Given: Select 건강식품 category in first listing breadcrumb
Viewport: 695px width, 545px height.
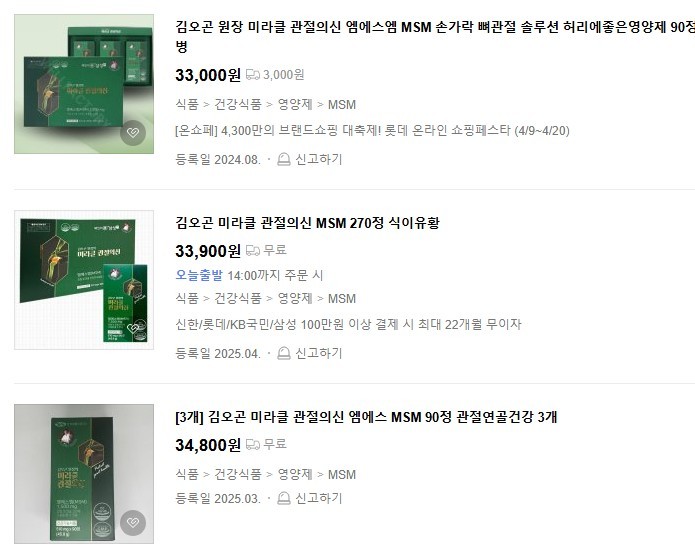Looking at the screenshot, I should pos(238,105).
